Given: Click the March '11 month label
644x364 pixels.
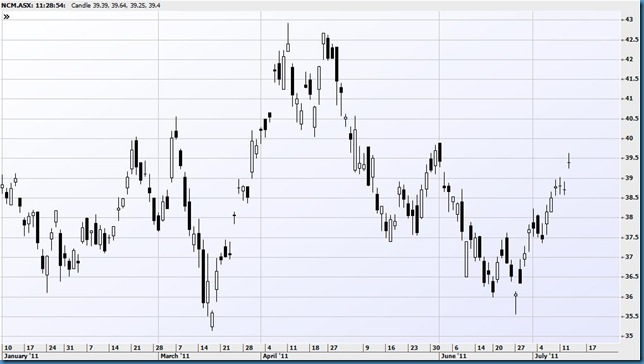Looking at the screenshot, I should tap(175, 356).
